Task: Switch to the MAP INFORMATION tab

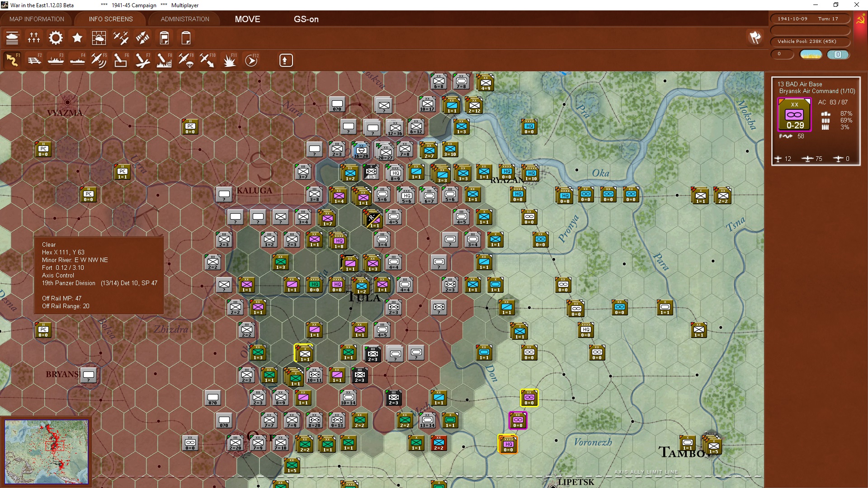Action: pos(37,19)
